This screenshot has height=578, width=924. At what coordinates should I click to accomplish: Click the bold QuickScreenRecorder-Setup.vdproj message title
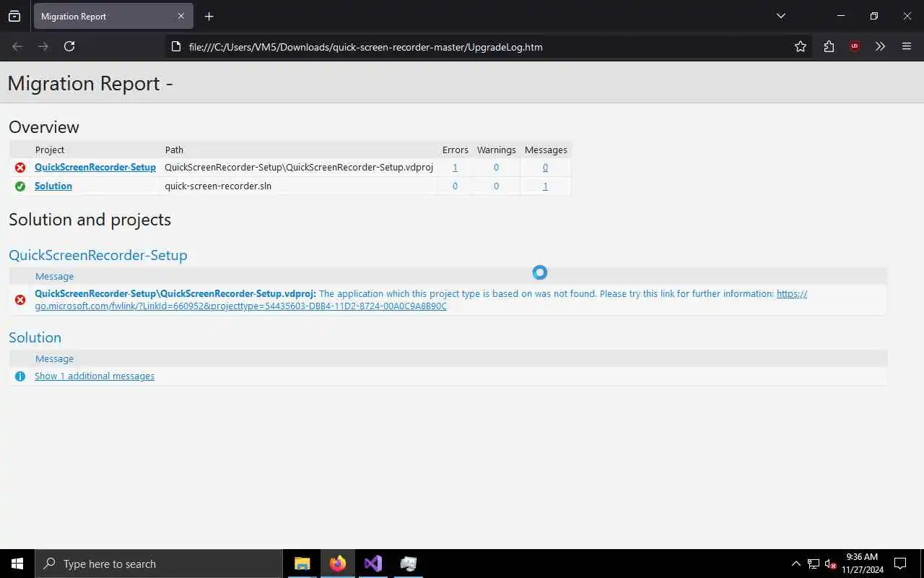point(175,293)
